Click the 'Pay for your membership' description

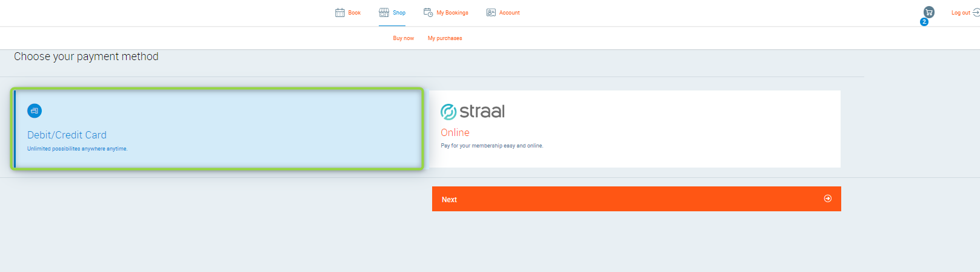click(x=492, y=146)
